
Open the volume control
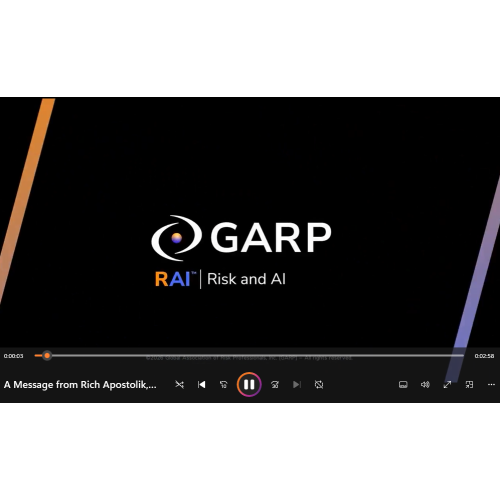pyautogui.click(x=425, y=384)
